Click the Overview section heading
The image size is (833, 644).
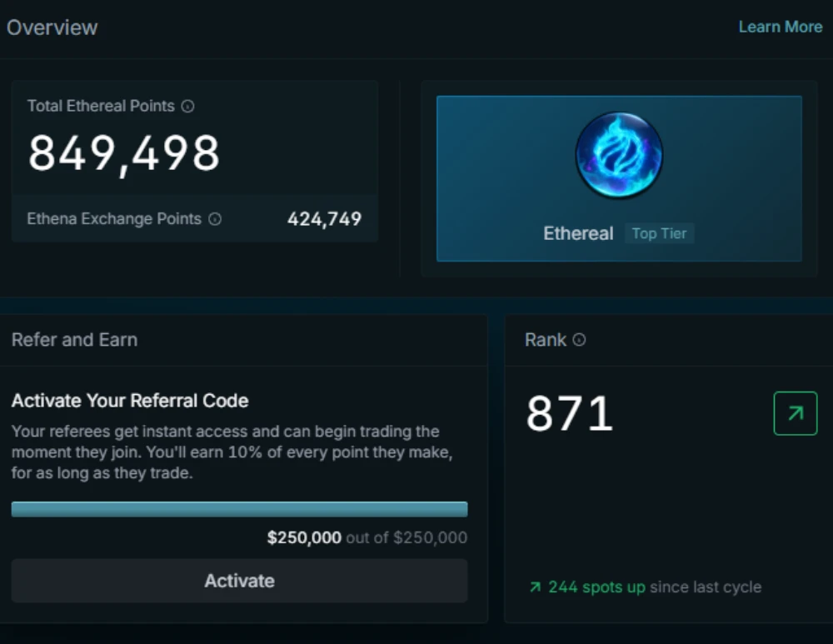52,27
